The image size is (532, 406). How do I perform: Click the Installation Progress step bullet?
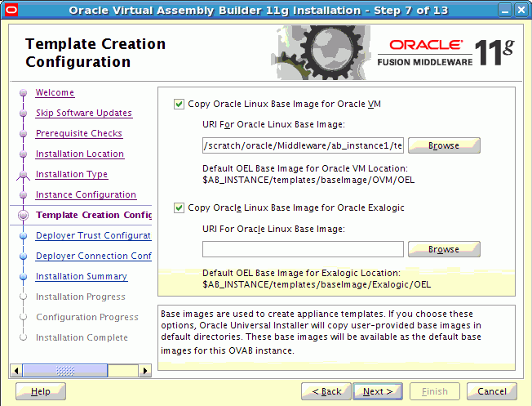tap(23, 297)
